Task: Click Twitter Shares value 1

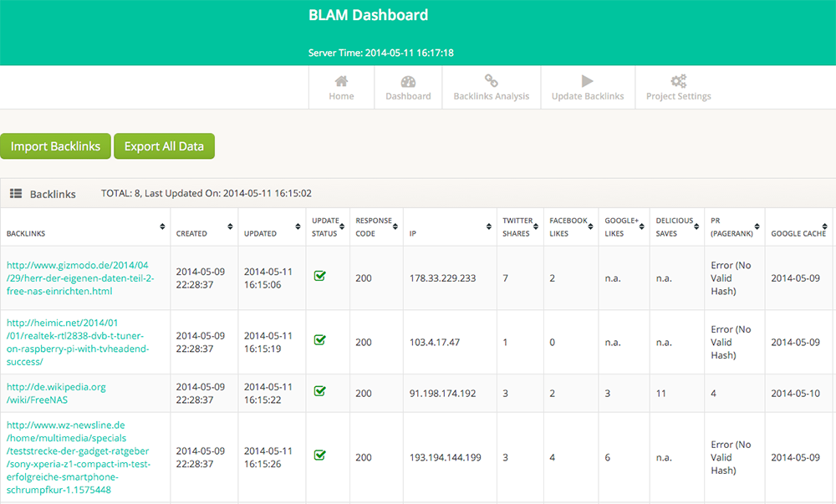Action: 505,342
